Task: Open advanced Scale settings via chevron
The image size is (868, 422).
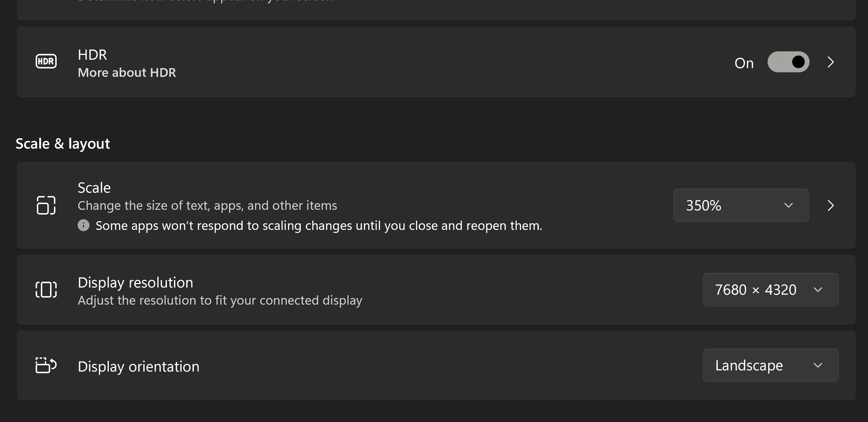Action: tap(831, 205)
